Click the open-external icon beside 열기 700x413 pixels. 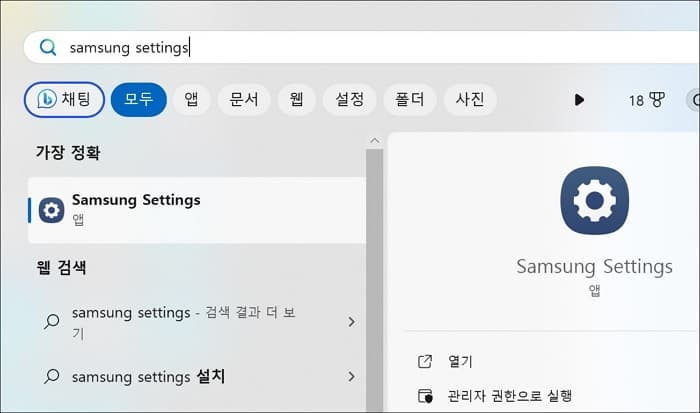425,361
